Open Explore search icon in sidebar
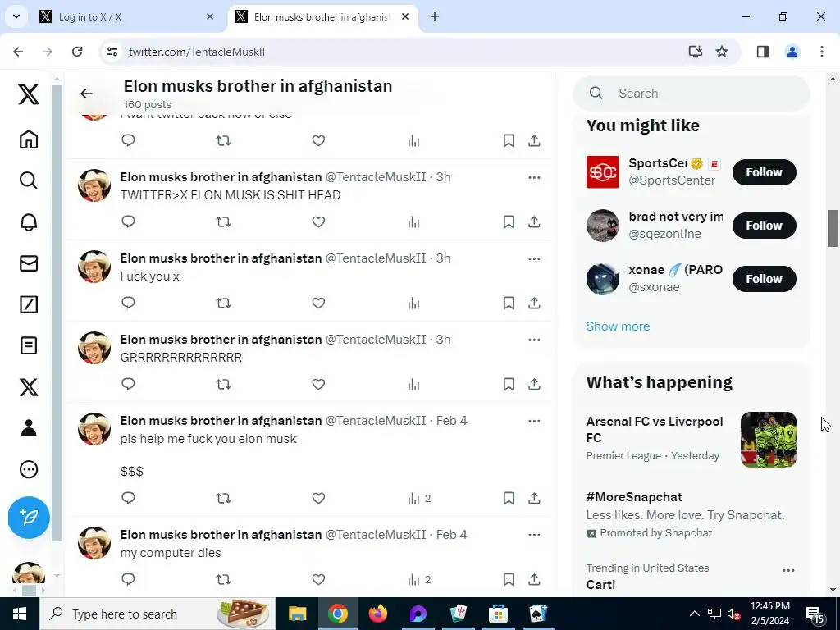 pyautogui.click(x=29, y=180)
